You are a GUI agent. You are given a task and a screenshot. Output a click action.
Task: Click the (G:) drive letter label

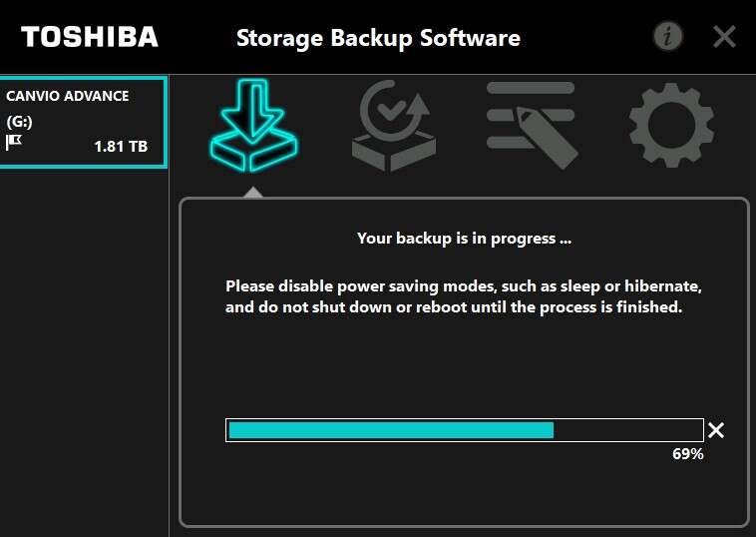pos(18,121)
